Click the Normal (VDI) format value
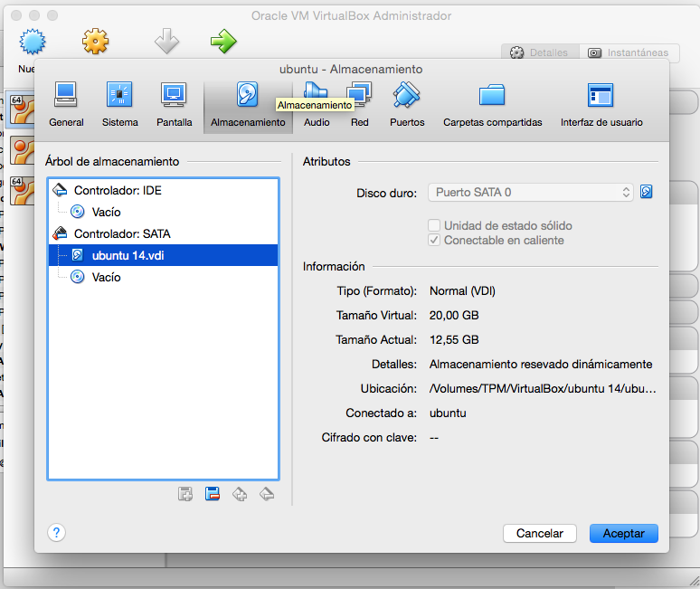 (x=462, y=291)
